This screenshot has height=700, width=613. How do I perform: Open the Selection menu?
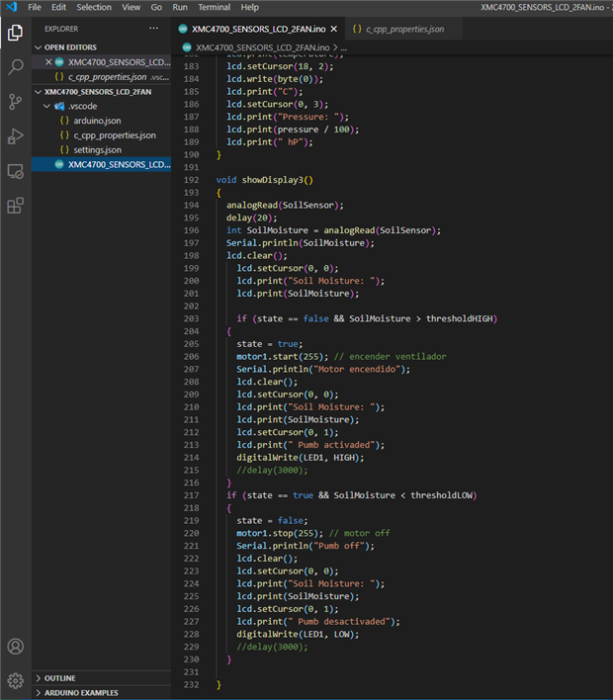(94, 7)
